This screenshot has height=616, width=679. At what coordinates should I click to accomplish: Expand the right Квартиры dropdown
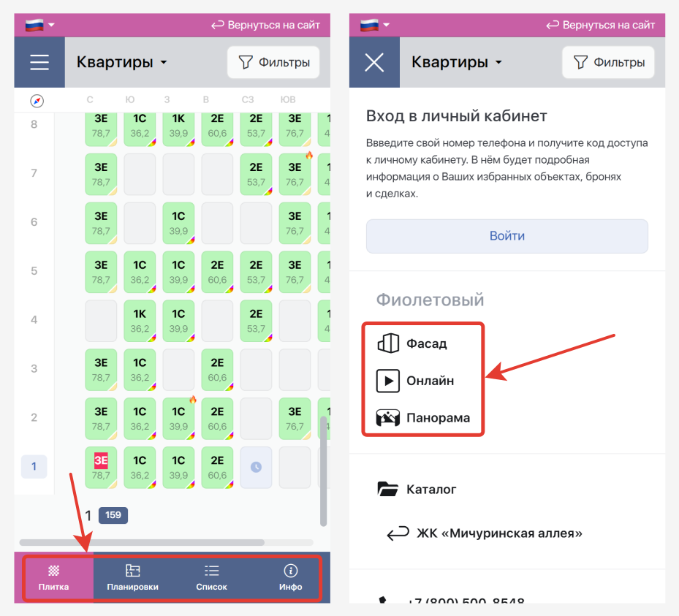point(457,62)
